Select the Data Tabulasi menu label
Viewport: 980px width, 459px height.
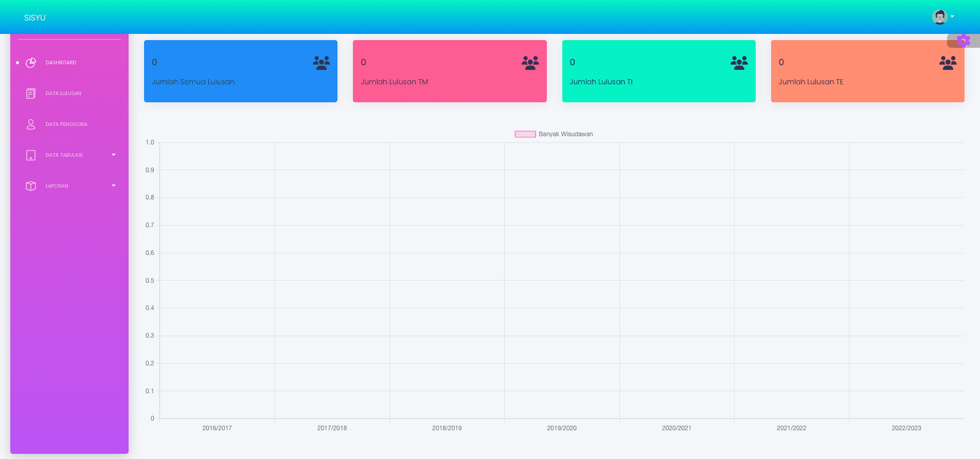pyautogui.click(x=64, y=155)
